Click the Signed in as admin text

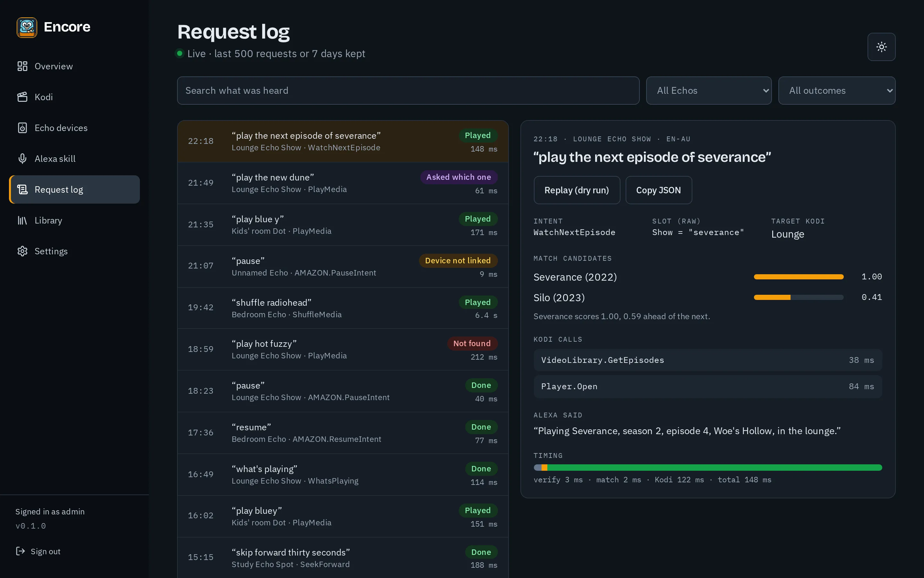[50, 512]
